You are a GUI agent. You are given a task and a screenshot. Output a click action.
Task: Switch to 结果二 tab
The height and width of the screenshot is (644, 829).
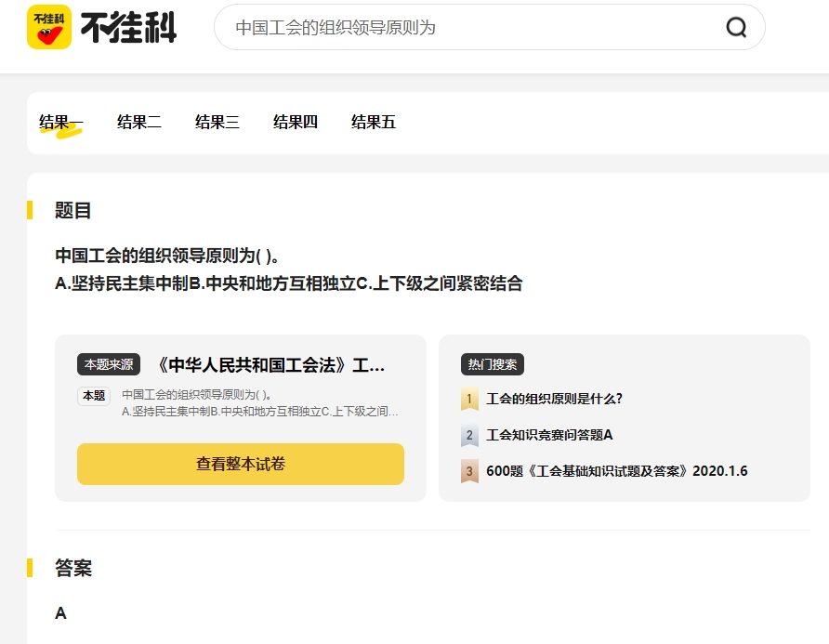point(139,123)
